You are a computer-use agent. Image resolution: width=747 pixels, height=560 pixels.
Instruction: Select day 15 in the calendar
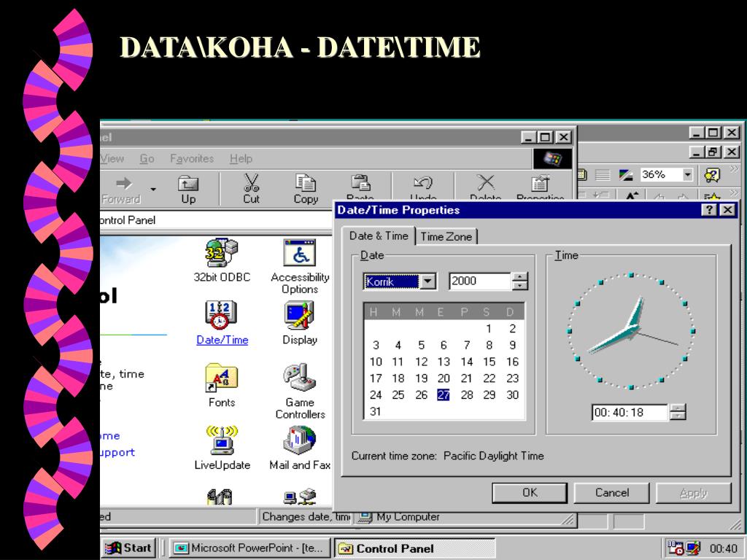(489, 362)
